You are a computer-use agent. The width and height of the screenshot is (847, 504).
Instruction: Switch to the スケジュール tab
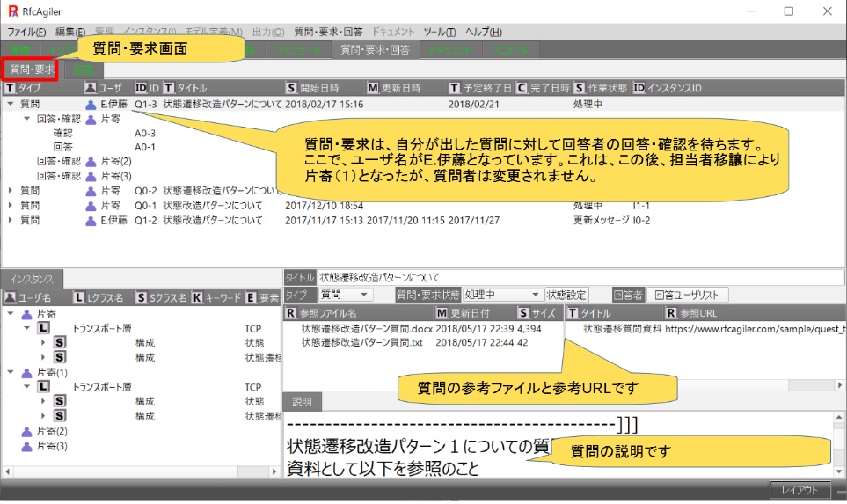coord(297,50)
